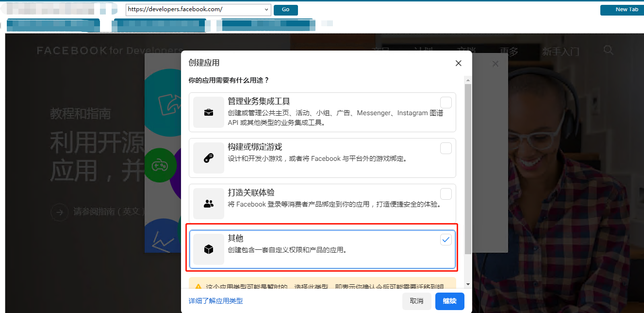Click the cube icon for 其他 app type
The height and width of the screenshot is (313, 644).
click(208, 249)
